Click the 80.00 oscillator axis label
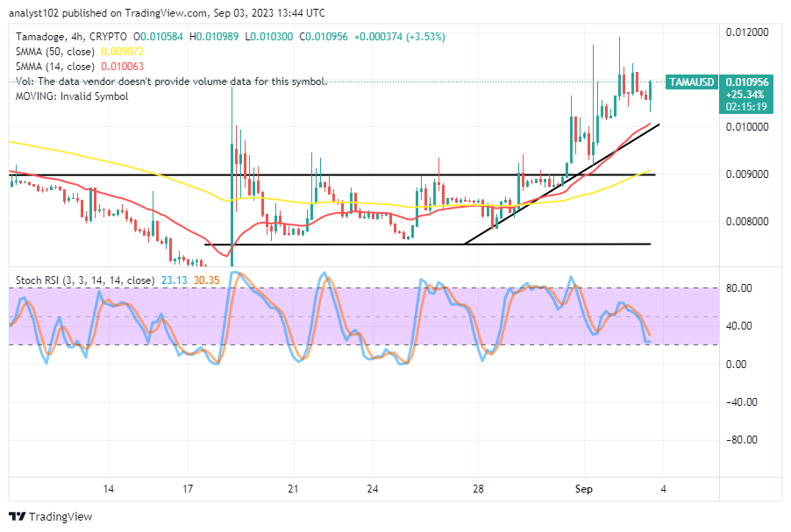Image resolution: width=791 pixels, height=532 pixels. tap(738, 288)
